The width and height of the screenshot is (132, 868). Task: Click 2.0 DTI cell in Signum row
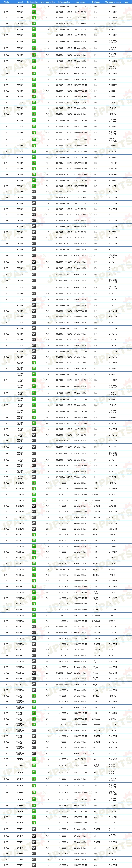(x=96, y=523)
